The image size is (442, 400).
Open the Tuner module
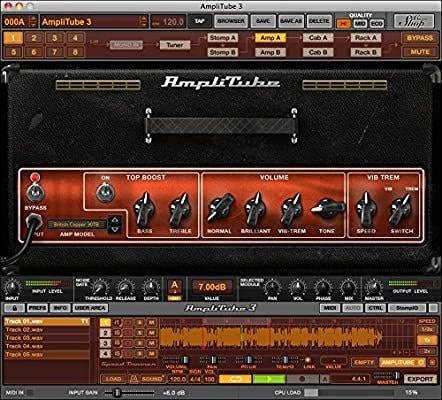175,45
